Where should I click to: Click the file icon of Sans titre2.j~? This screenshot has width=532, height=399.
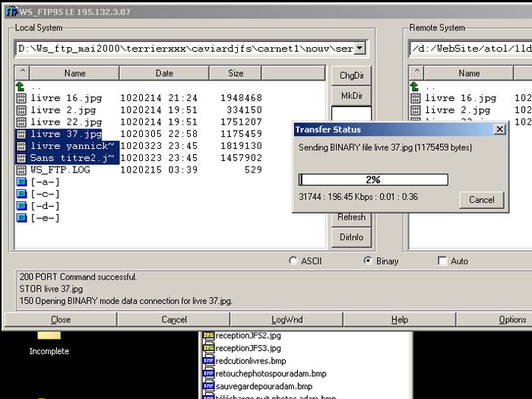(21, 158)
